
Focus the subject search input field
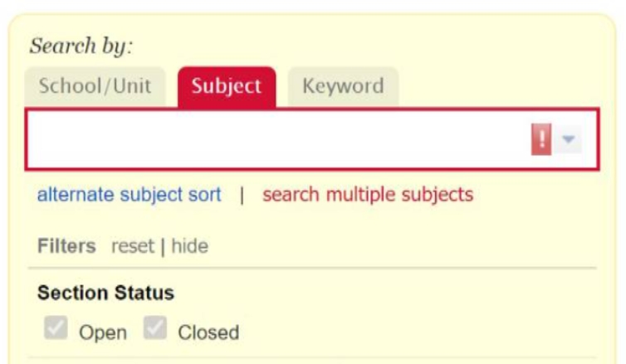pos(274,140)
